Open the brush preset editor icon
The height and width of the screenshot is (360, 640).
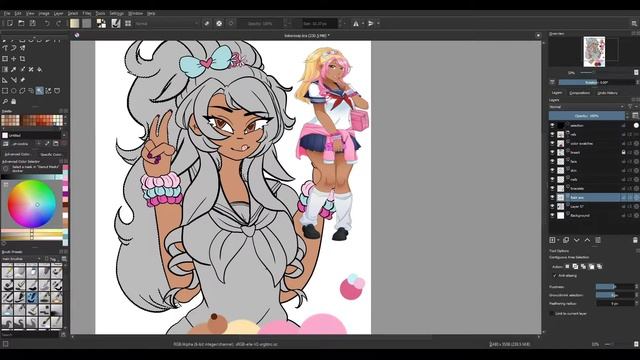pos(116,24)
